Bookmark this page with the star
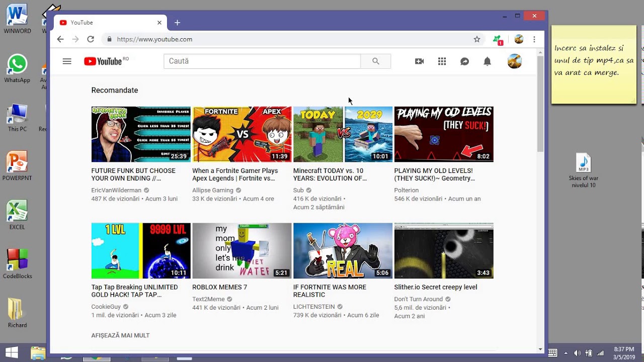 [477, 39]
